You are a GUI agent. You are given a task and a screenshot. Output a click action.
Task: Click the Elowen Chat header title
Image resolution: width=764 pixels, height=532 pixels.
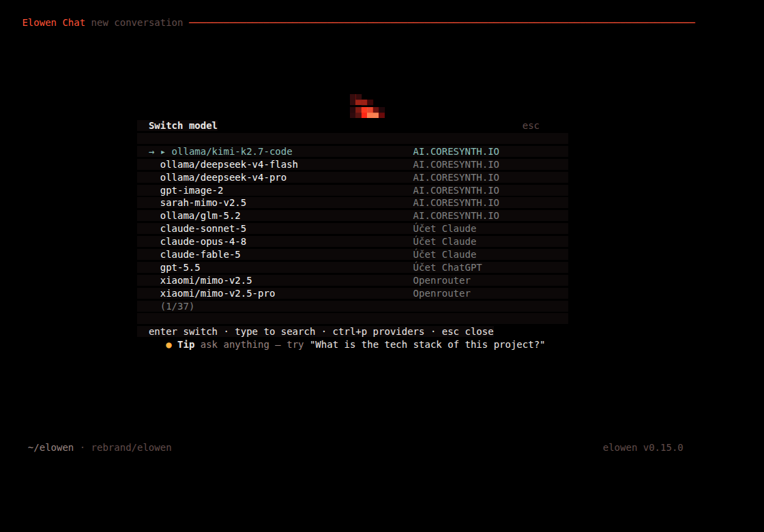[x=54, y=23]
